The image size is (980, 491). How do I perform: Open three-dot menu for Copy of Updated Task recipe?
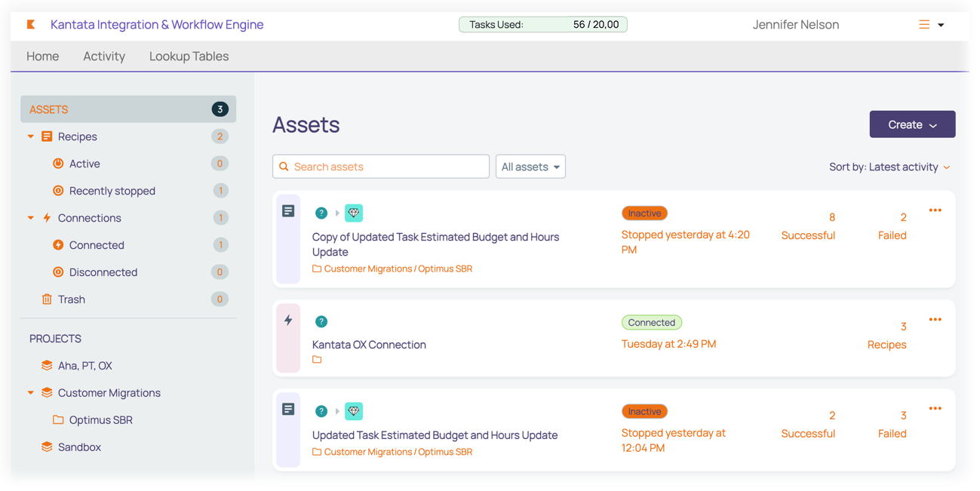(935, 210)
